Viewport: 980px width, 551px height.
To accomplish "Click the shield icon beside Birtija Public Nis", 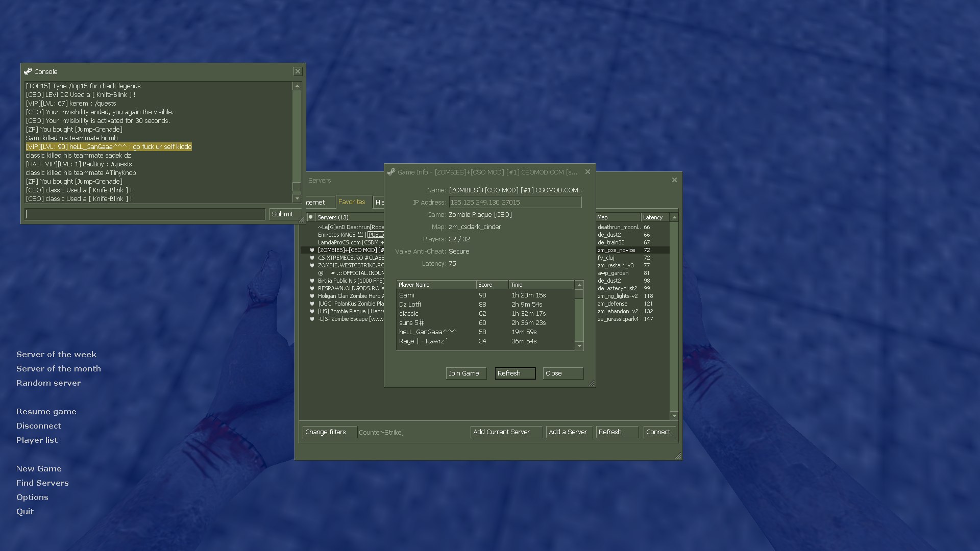I will (312, 281).
